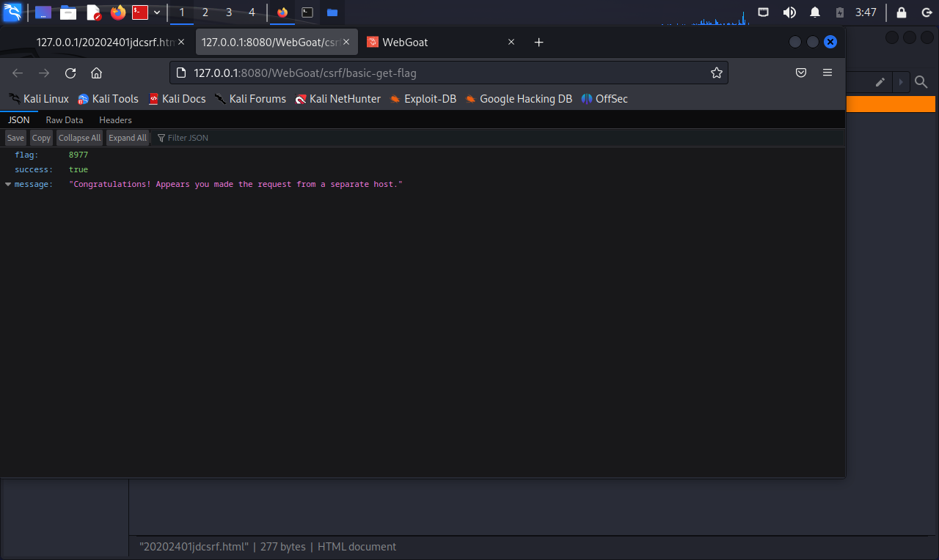Click the search icon in the background window
Screen dimensions: 939x560
point(921,82)
